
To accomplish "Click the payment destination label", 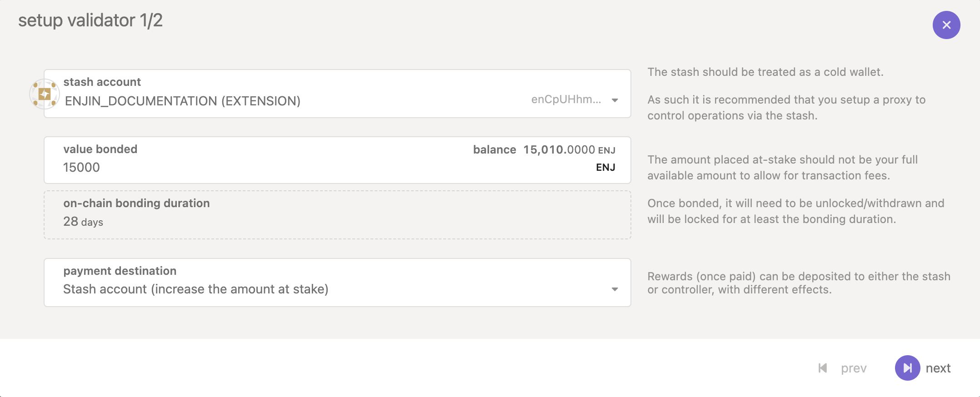I will click(120, 271).
